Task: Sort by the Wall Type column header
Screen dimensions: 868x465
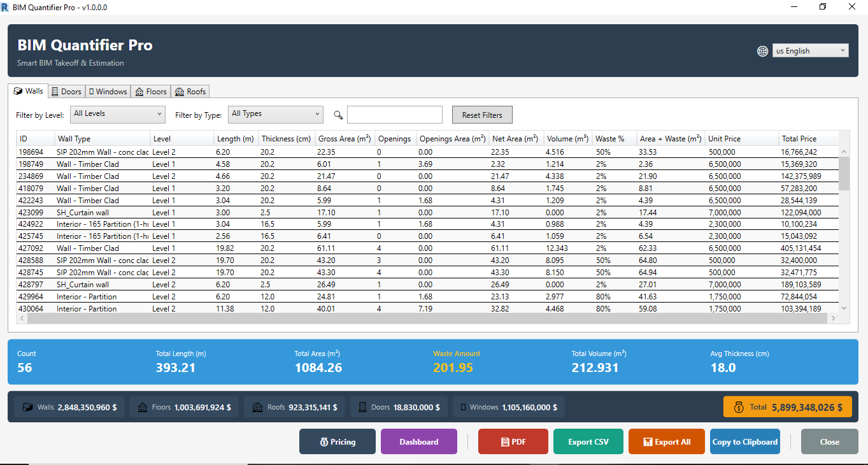Action: 102,139
